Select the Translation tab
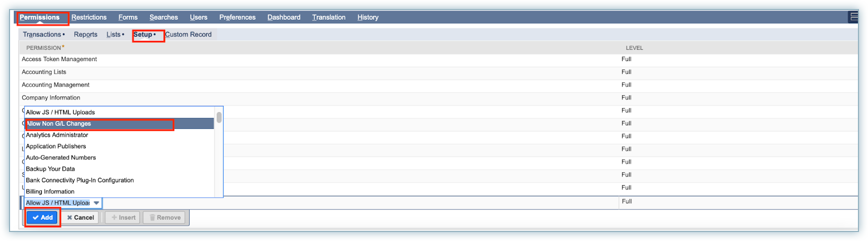 tap(329, 18)
